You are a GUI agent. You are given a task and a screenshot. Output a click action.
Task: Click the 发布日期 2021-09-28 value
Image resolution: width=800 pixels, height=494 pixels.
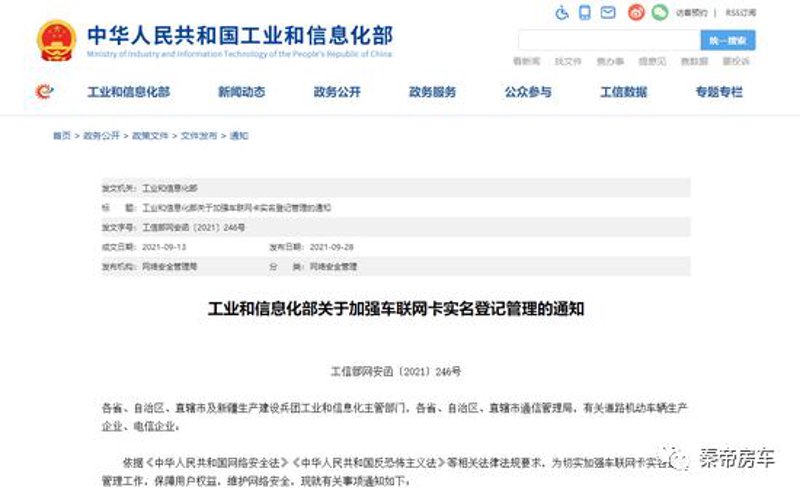tap(332, 247)
